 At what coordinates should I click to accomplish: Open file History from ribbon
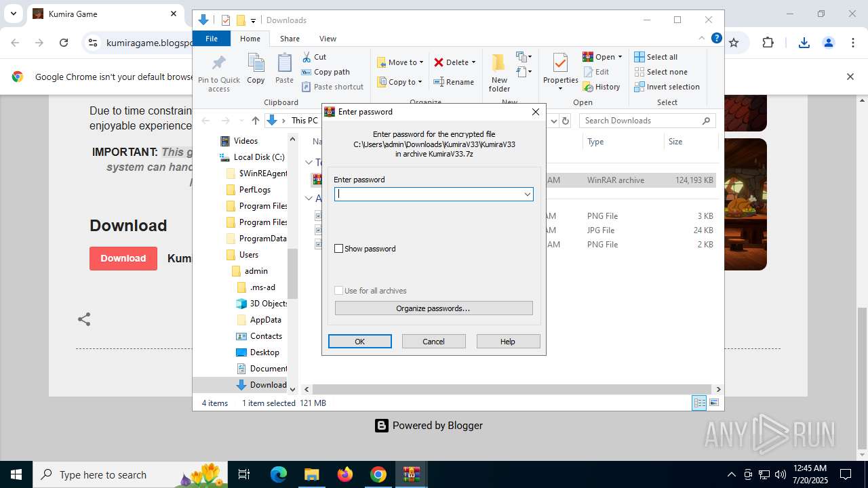click(601, 87)
